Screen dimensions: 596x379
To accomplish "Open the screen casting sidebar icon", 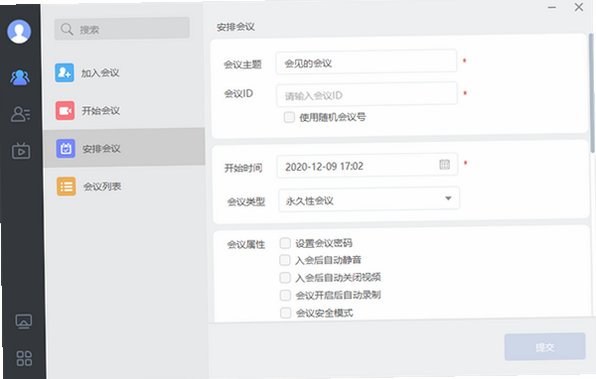I will coord(24,322).
